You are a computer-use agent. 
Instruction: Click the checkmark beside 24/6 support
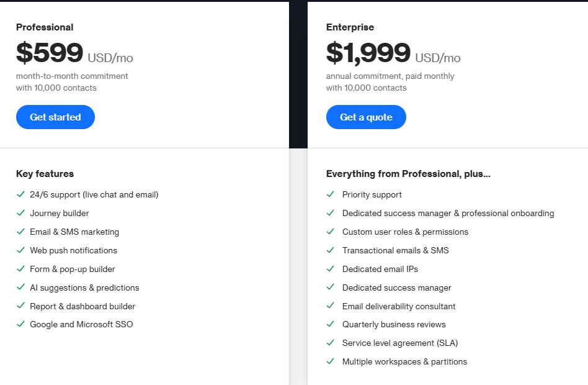click(x=20, y=194)
